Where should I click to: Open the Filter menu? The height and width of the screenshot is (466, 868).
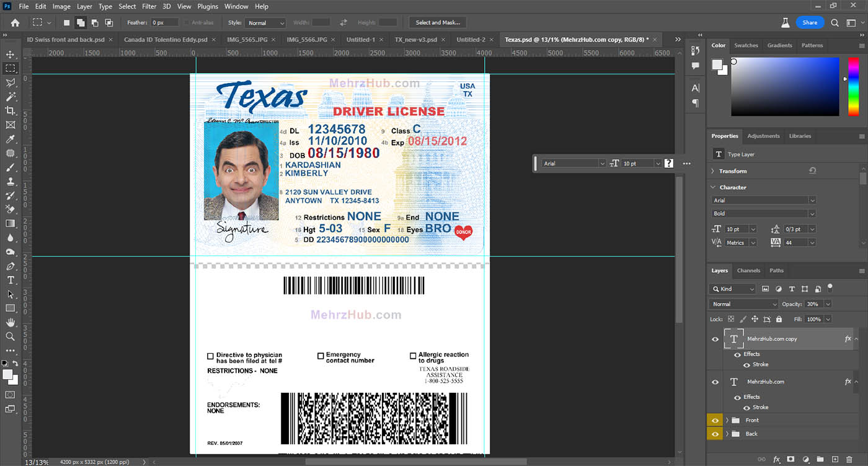click(x=149, y=6)
